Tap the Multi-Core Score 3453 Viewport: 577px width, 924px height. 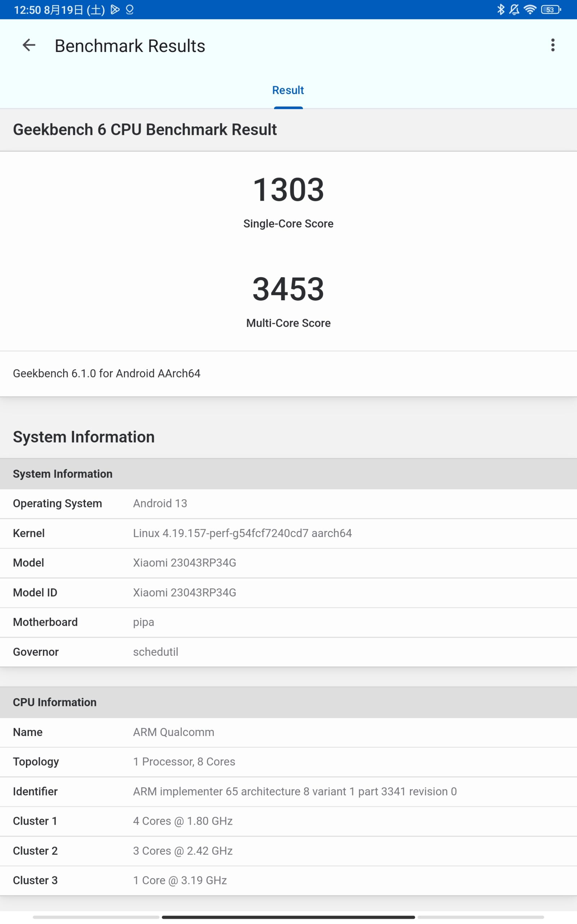coord(288,290)
